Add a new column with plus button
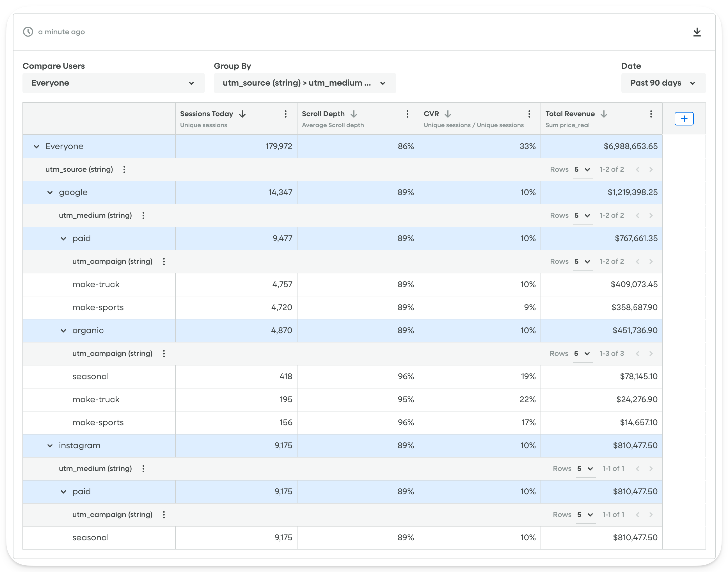The image size is (728, 572). [684, 118]
